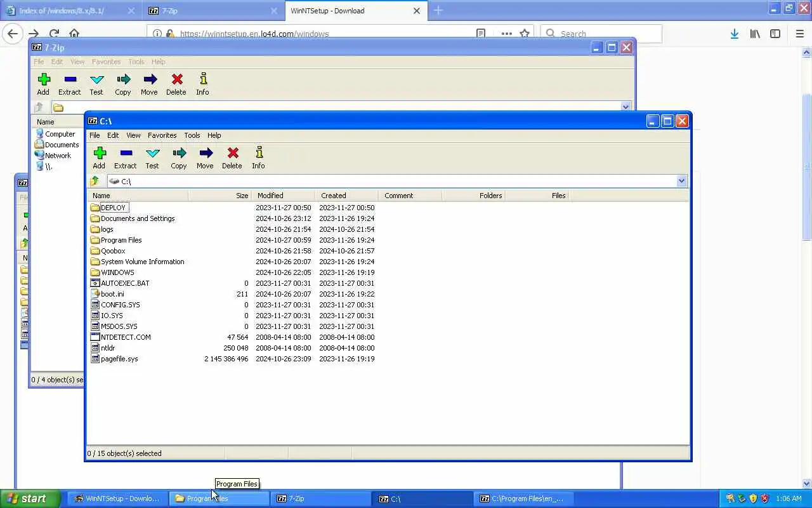
Task: Sort by the Modified column header
Action: pos(283,196)
